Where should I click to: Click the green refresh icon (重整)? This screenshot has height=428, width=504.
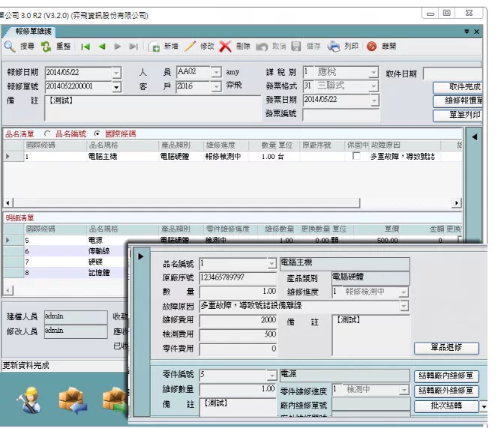point(46,46)
